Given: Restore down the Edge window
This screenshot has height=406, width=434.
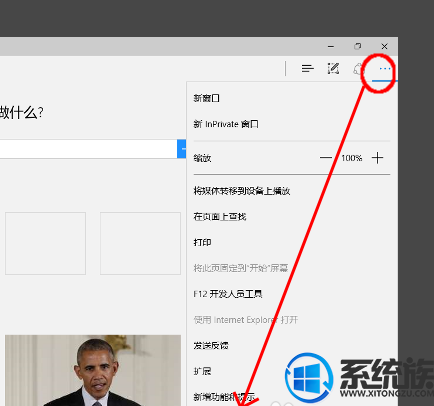Looking at the screenshot, I should (x=358, y=46).
